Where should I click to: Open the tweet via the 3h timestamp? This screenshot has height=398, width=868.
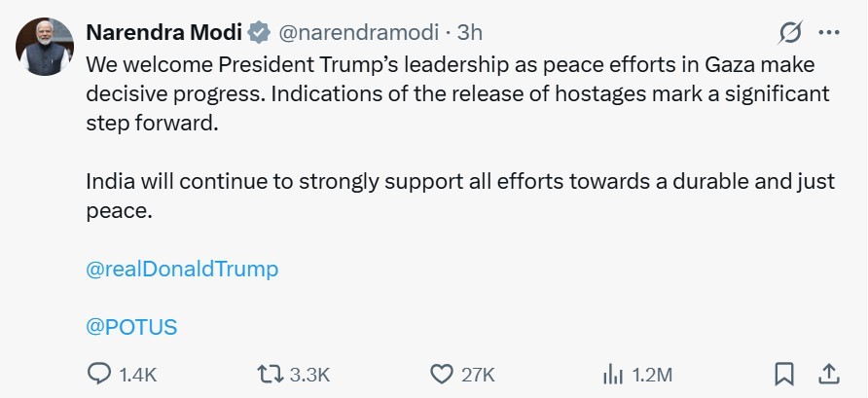click(x=470, y=32)
